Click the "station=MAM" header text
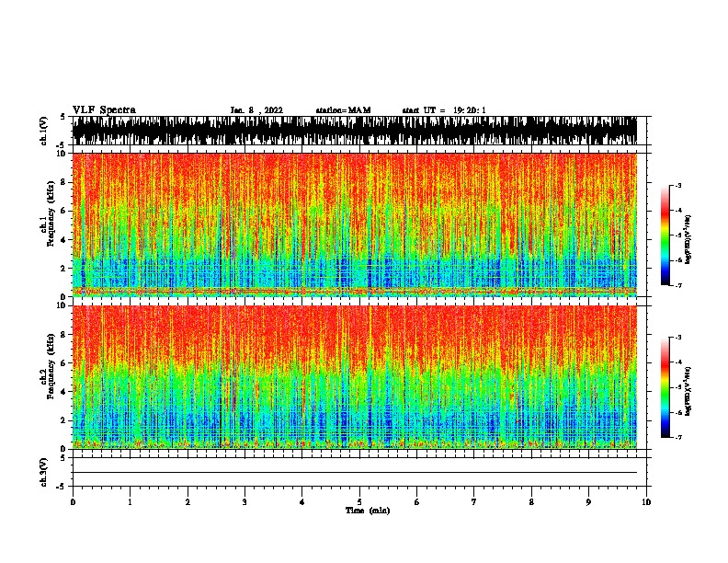 pos(343,110)
